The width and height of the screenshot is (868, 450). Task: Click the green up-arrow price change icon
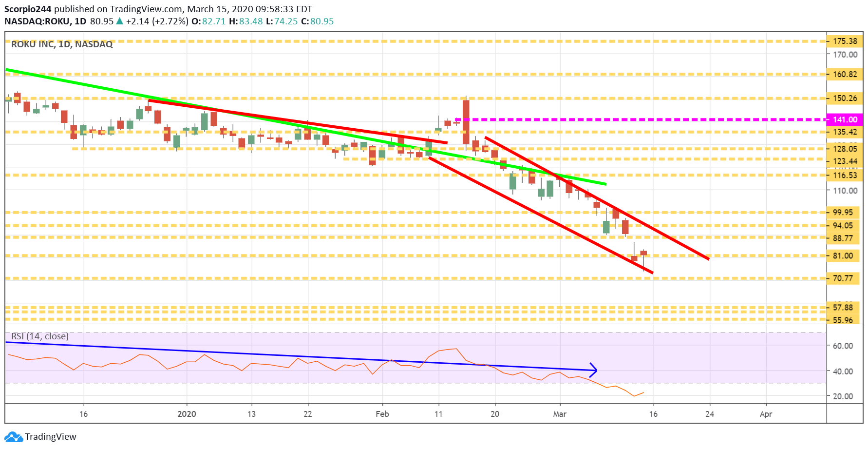pyautogui.click(x=119, y=21)
